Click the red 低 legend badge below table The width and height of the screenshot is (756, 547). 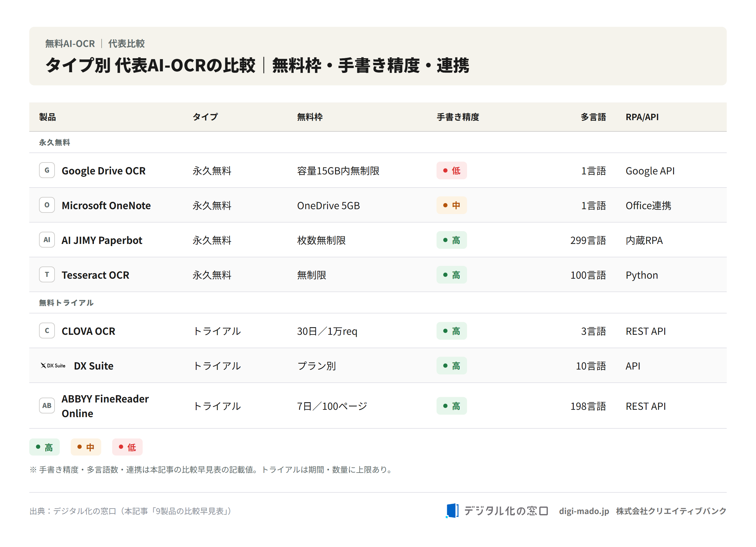click(127, 447)
